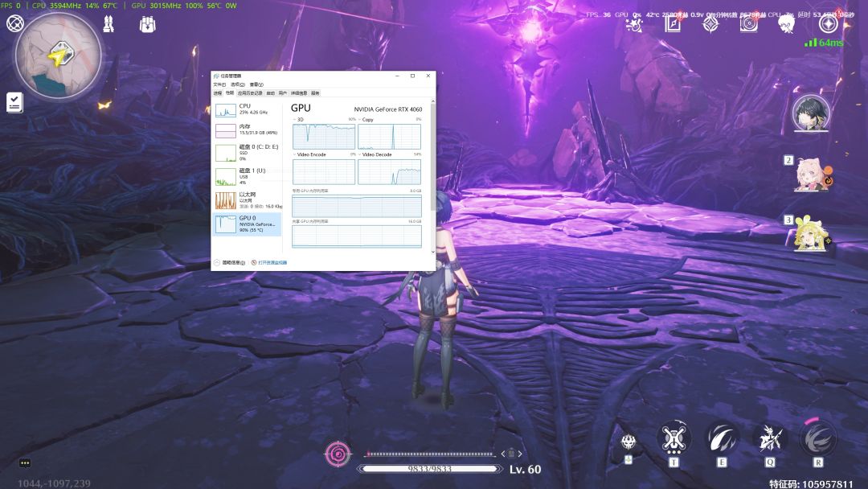Open the circular menu icon beside the minimap

(15, 23)
